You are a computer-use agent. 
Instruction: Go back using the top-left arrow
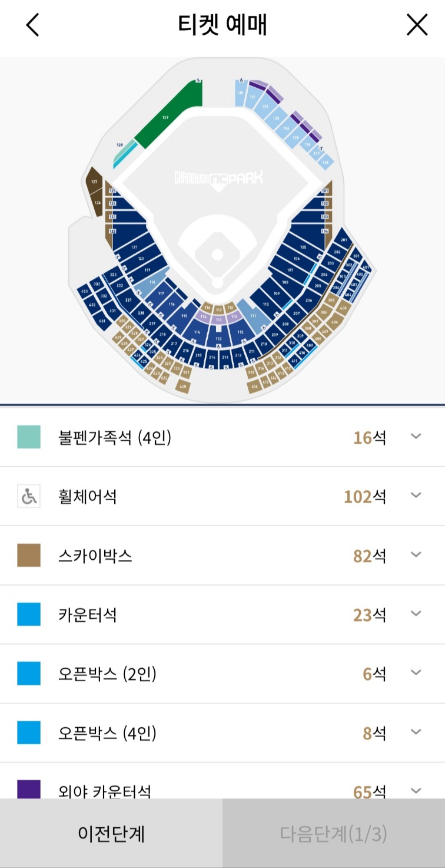[x=33, y=25]
